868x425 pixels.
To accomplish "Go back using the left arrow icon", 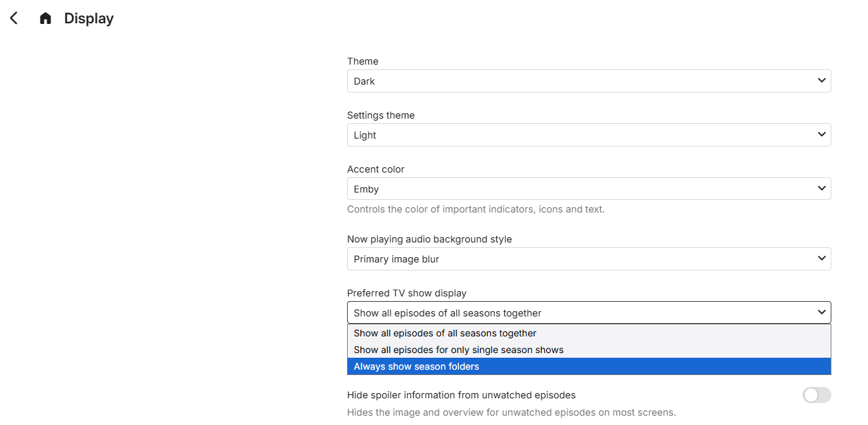I will coord(14,19).
